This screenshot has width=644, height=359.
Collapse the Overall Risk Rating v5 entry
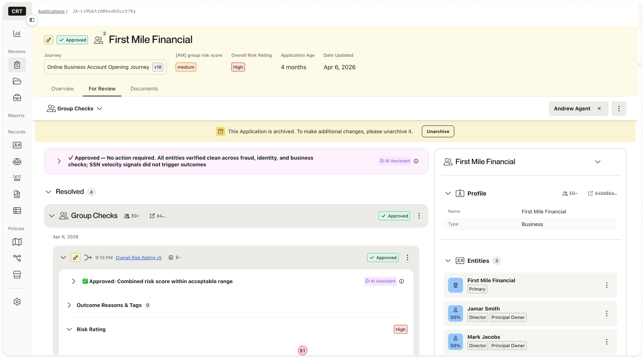click(x=63, y=258)
